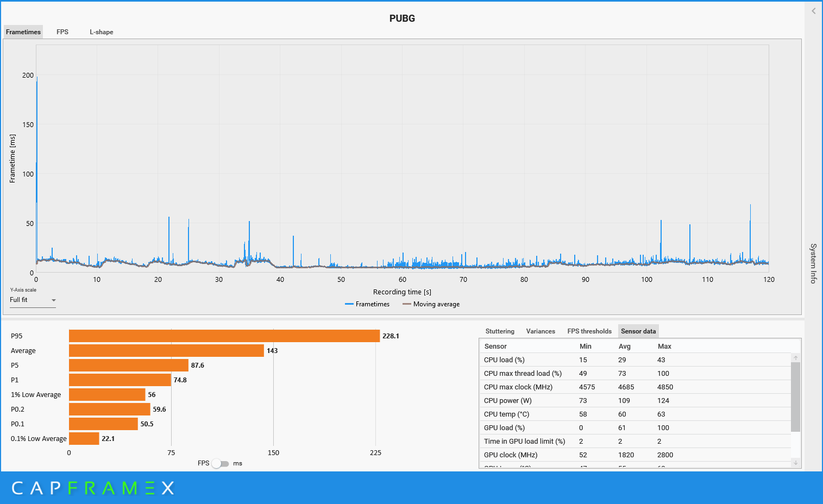This screenshot has width=823, height=504.
Task: Switch to the Frametimes tab
Action: [23, 32]
